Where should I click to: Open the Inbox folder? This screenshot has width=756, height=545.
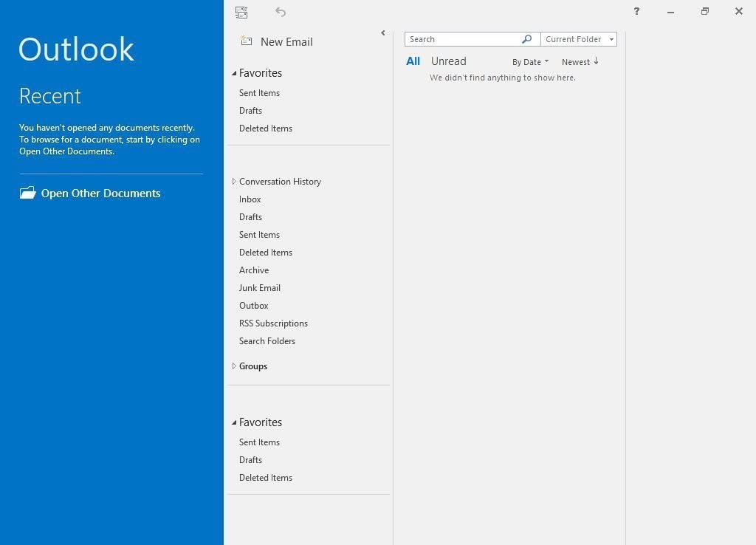pyautogui.click(x=250, y=199)
